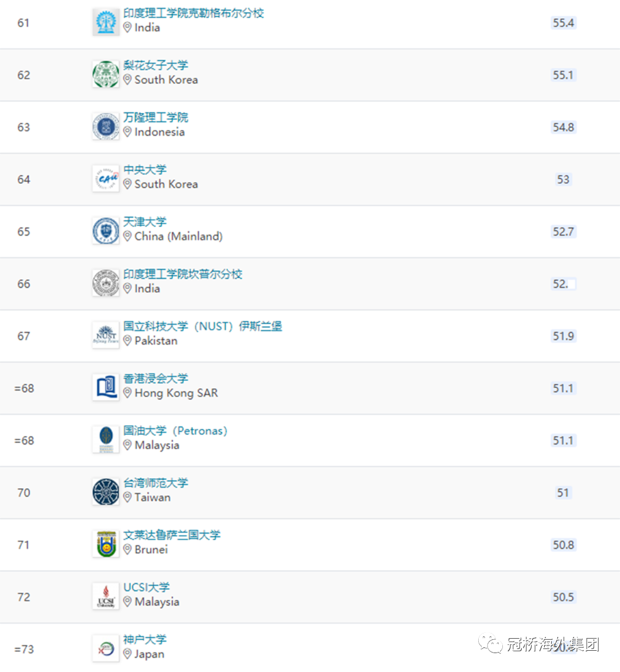Open the 神户大学 link
620x672 pixels.
tap(145, 639)
